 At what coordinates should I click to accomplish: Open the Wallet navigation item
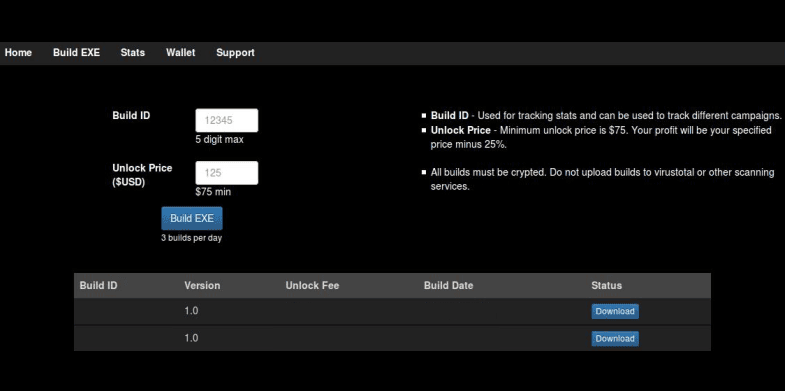[181, 53]
